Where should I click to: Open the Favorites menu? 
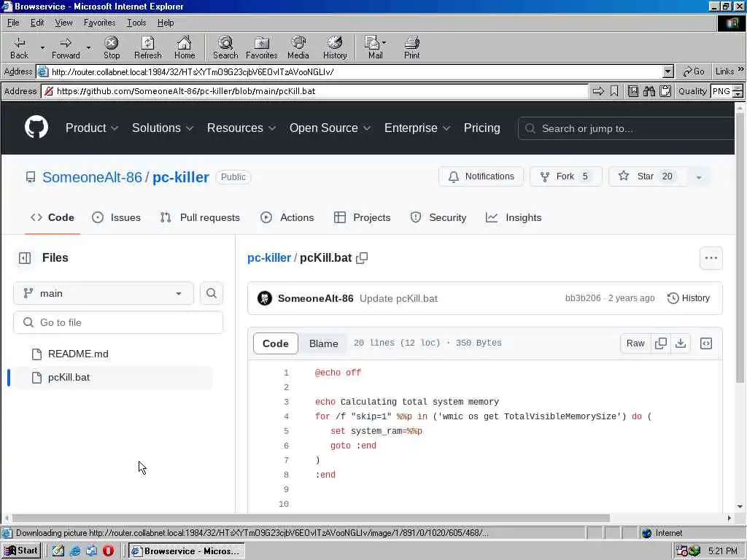(99, 23)
